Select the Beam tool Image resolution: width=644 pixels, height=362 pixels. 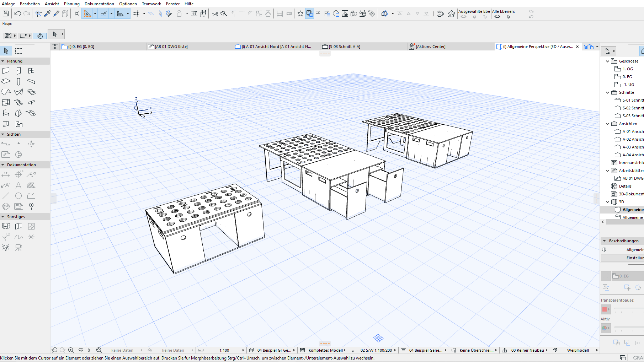(31, 81)
